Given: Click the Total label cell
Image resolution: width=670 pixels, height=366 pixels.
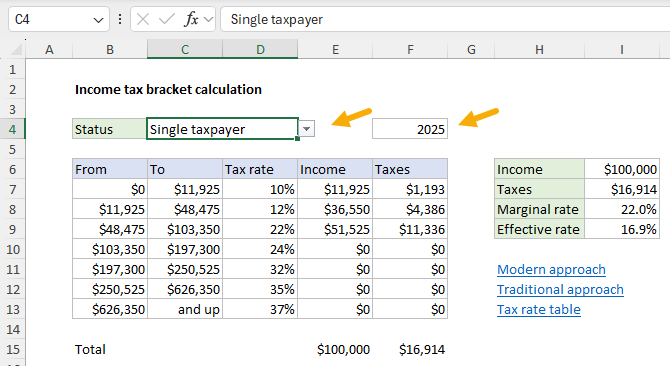Looking at the screenshot, I should [110, 349].
